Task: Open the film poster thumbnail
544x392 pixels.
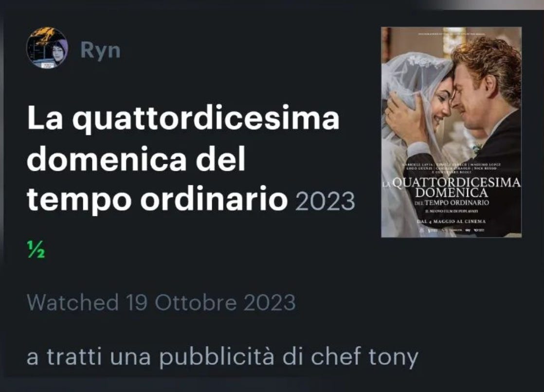Action: pyautogui.click(x=452, y=132)
